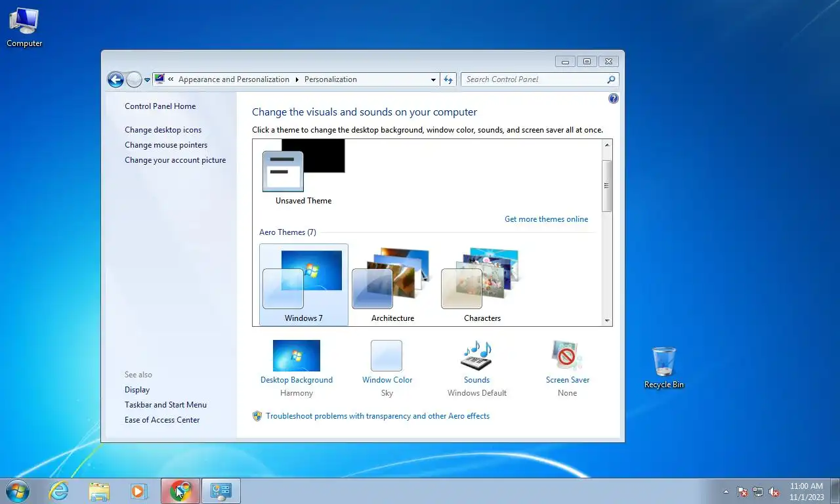The height and width of the screenshot is (504, 840).
Task: Click the Aero Themes (7) group header
Action: click(287, 232)
